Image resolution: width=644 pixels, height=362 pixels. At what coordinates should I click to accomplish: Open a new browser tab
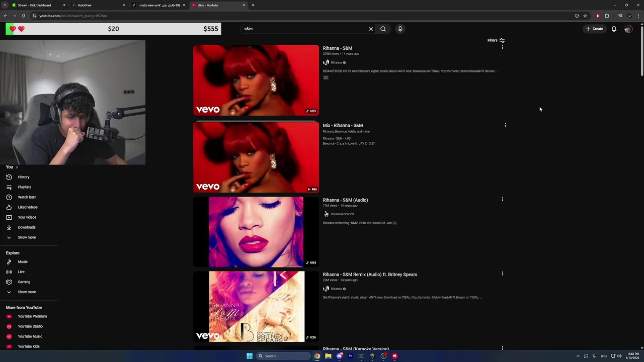click(253, 5)
